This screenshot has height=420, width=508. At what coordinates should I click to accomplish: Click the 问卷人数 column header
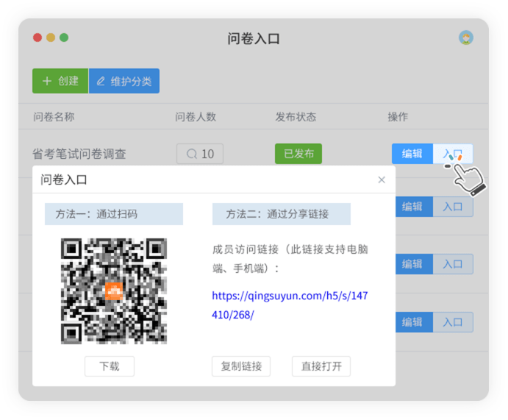tap(196, 117)
